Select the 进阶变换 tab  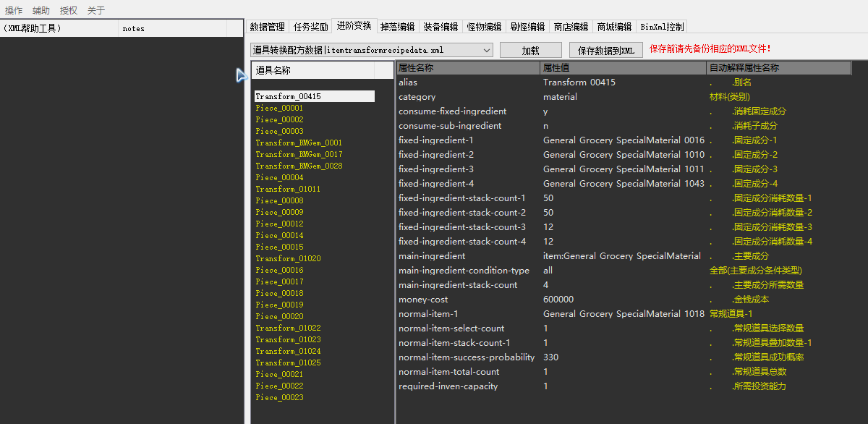coord(354,25)
